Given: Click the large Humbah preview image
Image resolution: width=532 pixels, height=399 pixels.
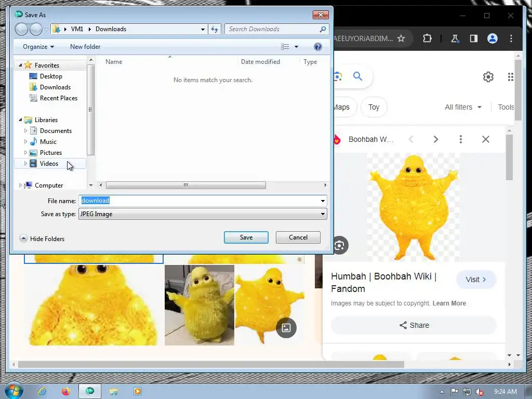Looking at the screenshot, I should click(413, 207).
